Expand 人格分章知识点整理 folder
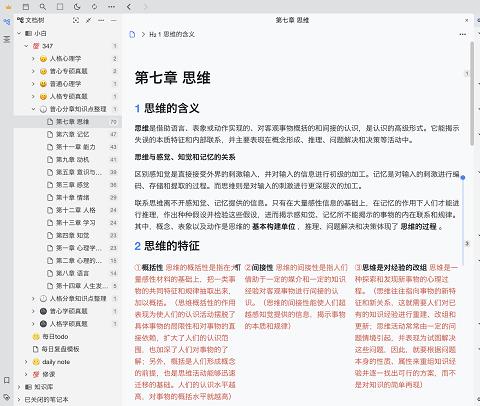The height and width of the screenshot is (406, 480). tap(33, 299)
